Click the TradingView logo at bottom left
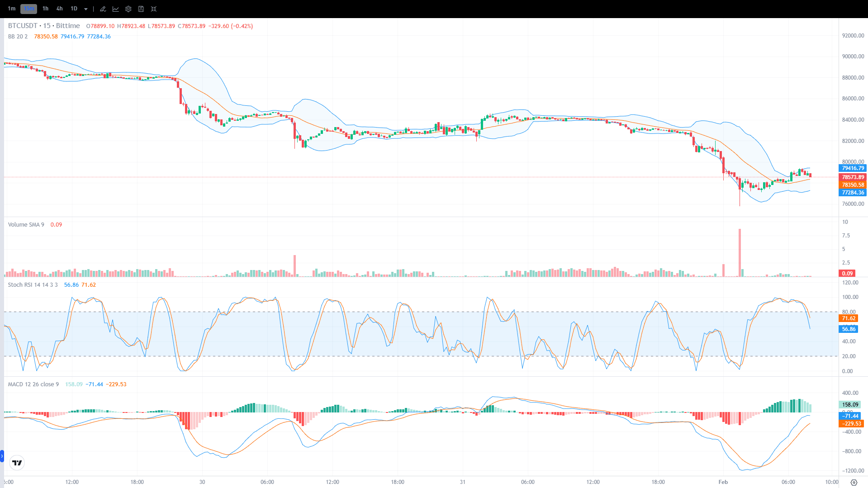 click(17, 462)
